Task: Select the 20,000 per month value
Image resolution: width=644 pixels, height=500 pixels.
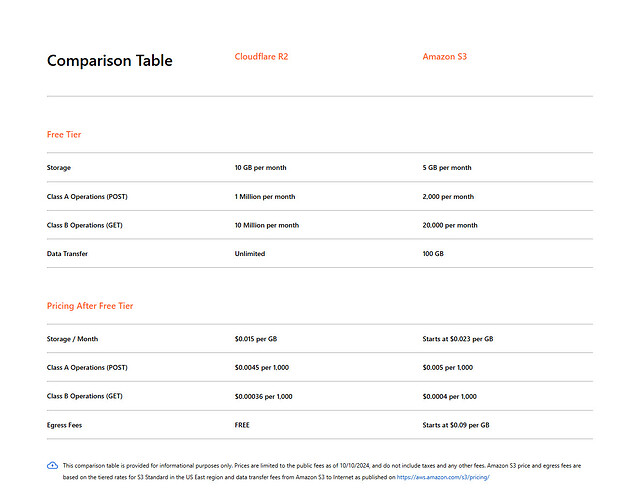Action: (450, 225)
